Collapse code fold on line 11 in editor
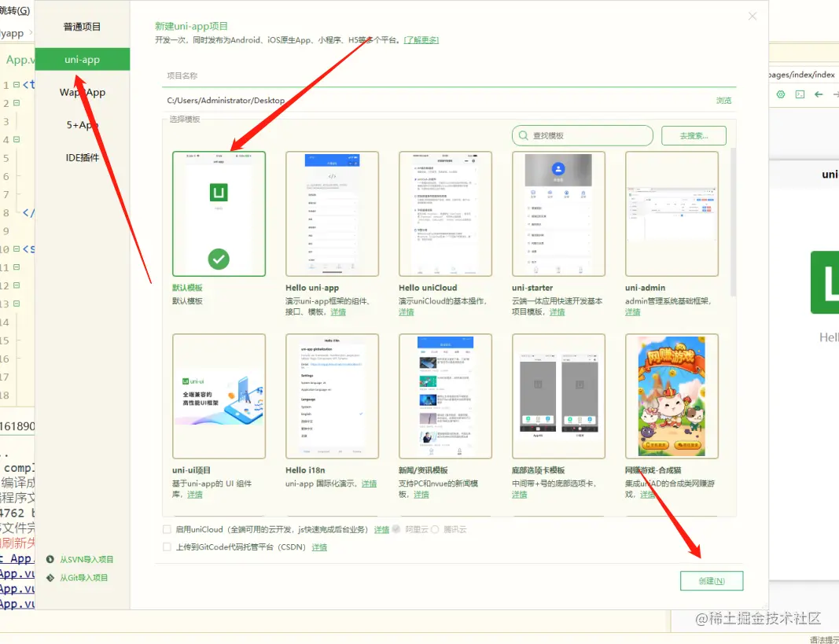The width and height of the screenshot is (839, 644). (x=17, y=267)
